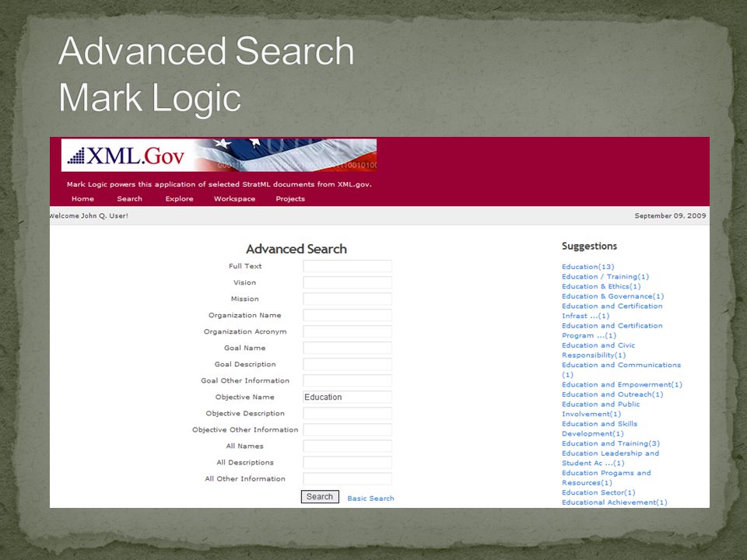Screen dimensions: 747x560
Task: Click the Search button
Action: click(320, 497)
